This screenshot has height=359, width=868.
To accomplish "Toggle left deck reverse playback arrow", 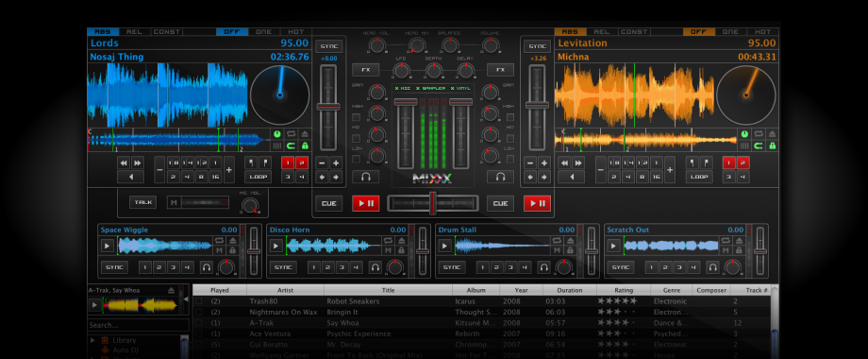I will tap(130, 178).
